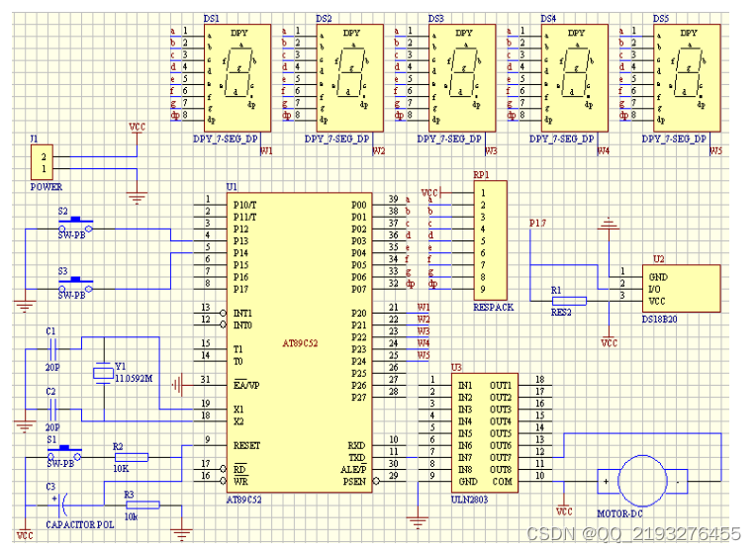Click the 10K value under R2
756x553 pixels.
coord(121,468)
